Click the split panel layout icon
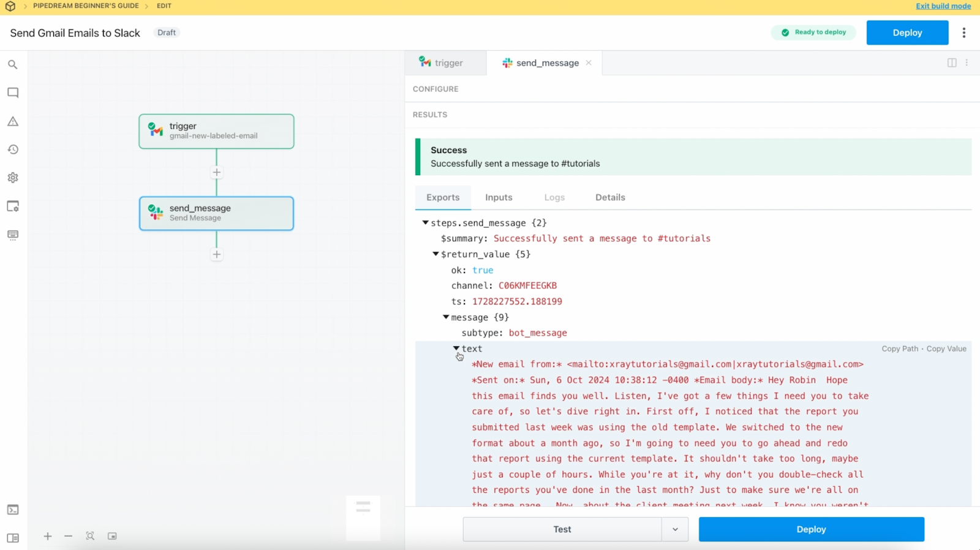980x550 pixels. [x=952, y=62]
